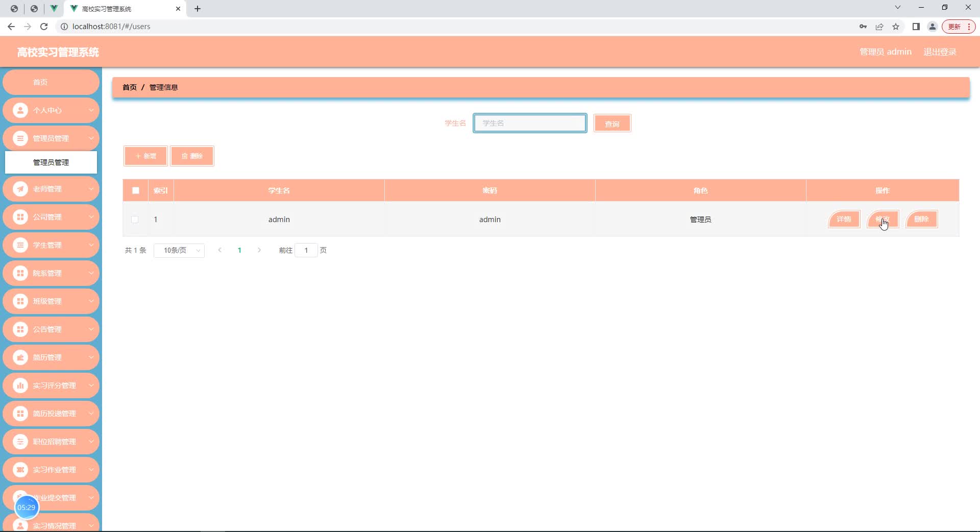Select page 1 in pagination

tap(239, 250)
